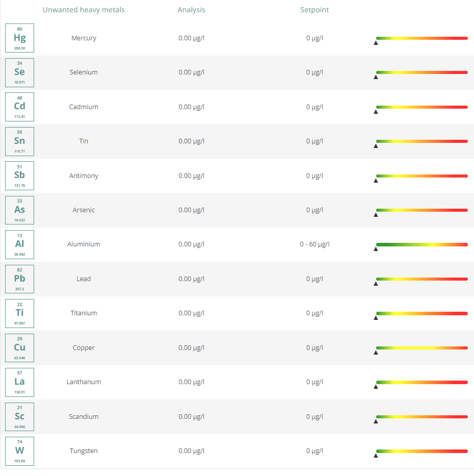Select the La Lanthanum element tile
This screenshot has width=474, height=476.
coord(19,382)
